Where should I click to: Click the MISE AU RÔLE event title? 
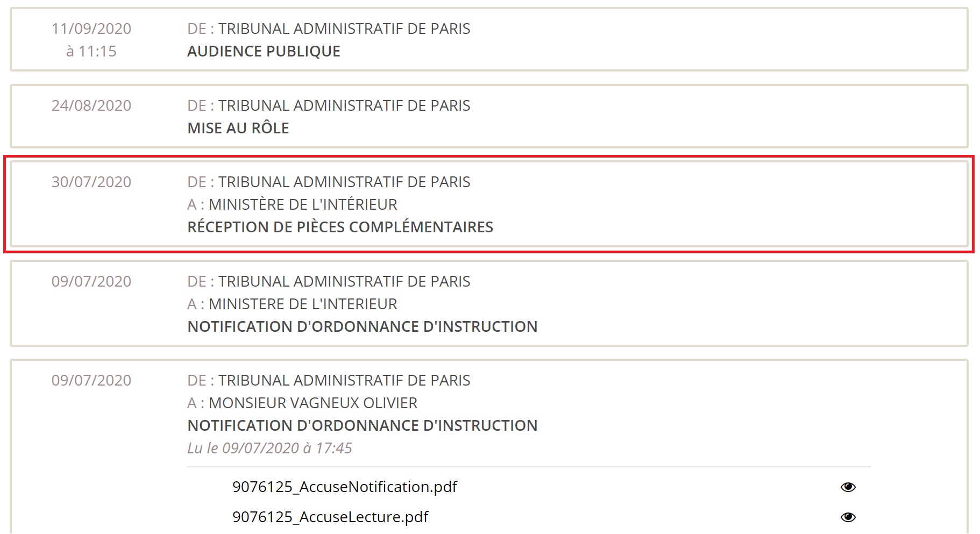(x=238, y=129)
